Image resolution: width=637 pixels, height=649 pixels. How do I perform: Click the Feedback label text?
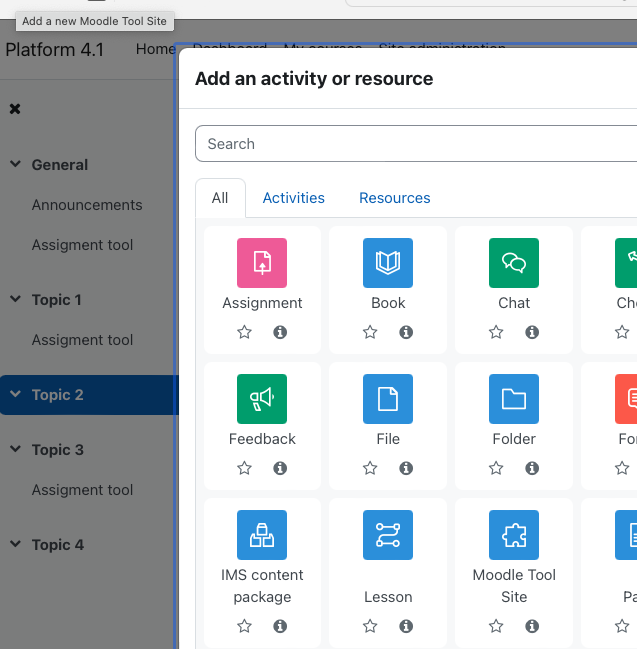pos(262,439)
